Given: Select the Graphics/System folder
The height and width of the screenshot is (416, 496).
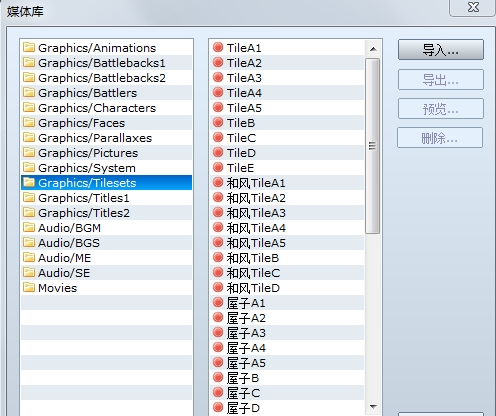Looking at the screenshot, I should tap(107, 168).
